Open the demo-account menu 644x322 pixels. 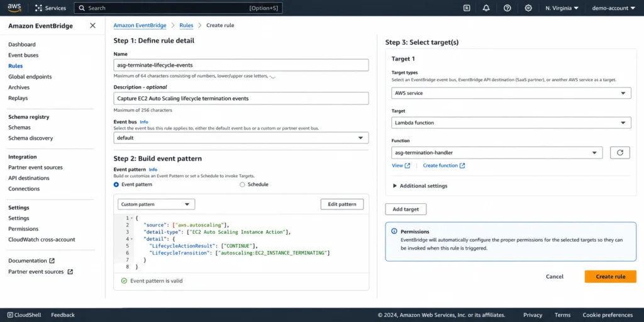click(614, 8)
